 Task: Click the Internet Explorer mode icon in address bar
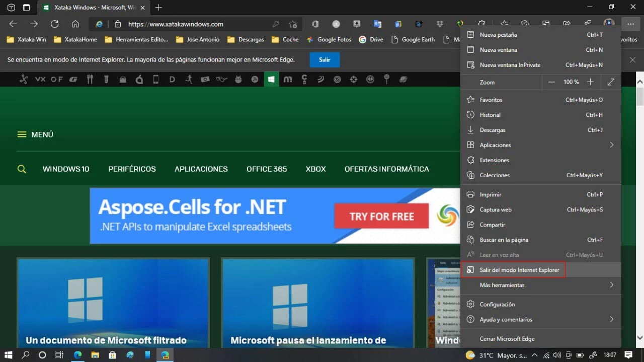pyautogui.click(x=100, y=24)
